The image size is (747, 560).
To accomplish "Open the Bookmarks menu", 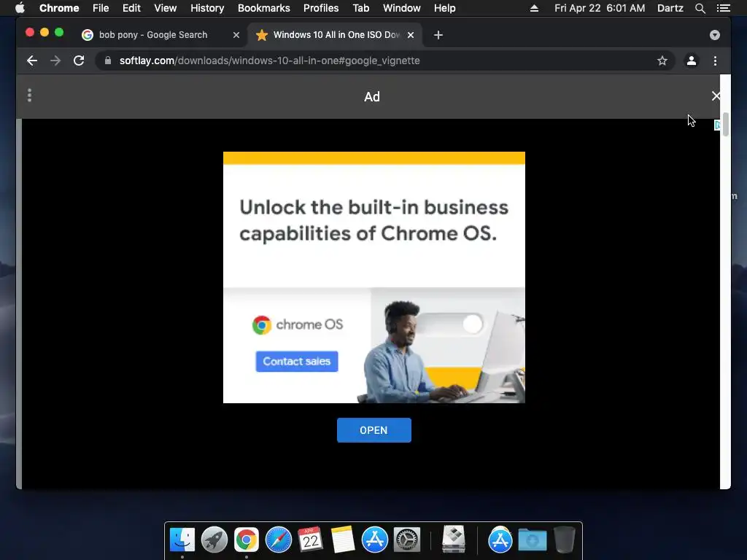I will pyautogui.click(x=264, y=8).
